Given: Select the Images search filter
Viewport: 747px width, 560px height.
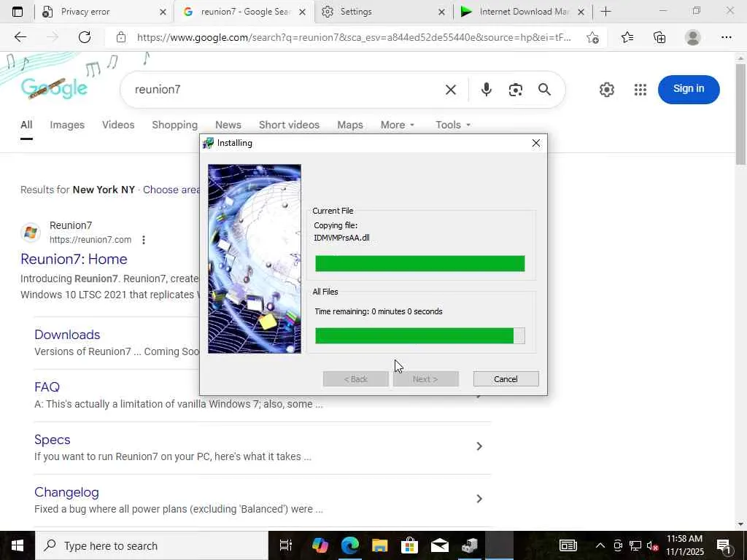Looking at the screenshot, I should pyautogui.click(x=67, y=125).
